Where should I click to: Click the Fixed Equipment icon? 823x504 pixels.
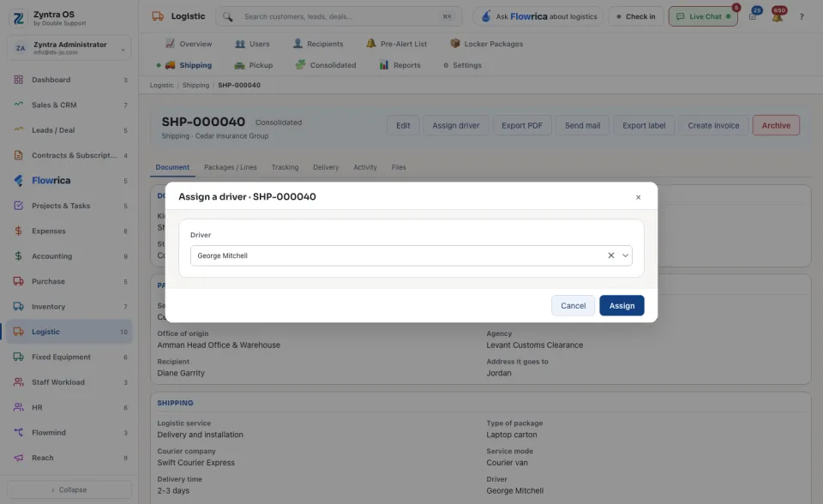pyautogui.click(x=18, y=357)
